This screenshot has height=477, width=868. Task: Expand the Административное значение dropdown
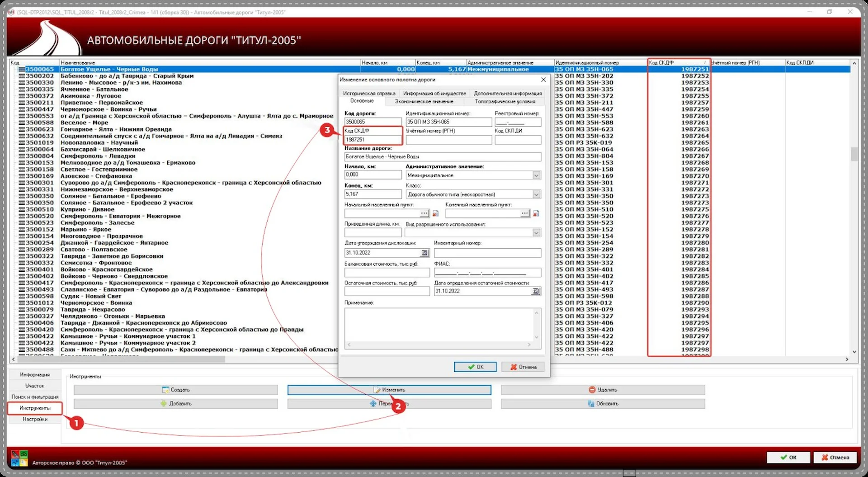[536, 175]
